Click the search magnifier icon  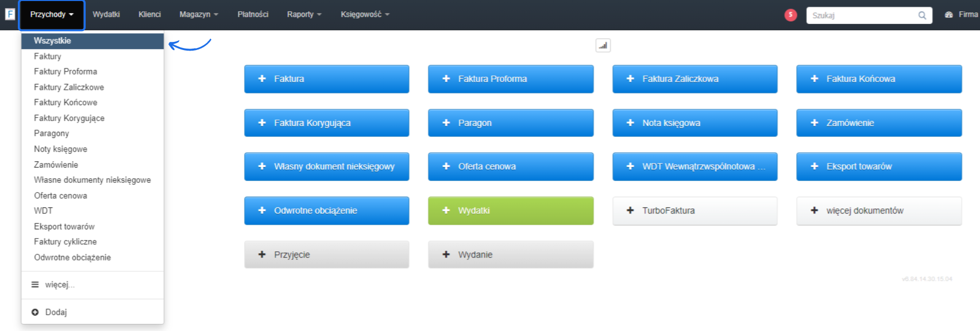coord(922,15)
